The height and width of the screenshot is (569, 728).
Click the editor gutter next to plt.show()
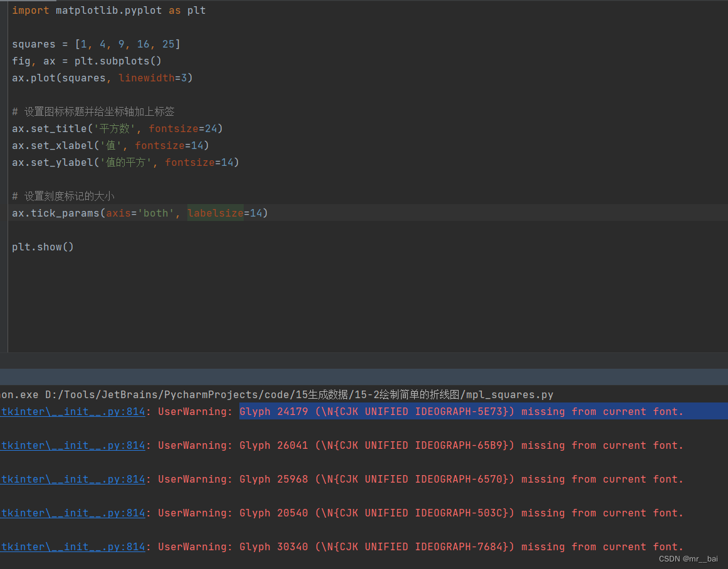click(5, 247)
